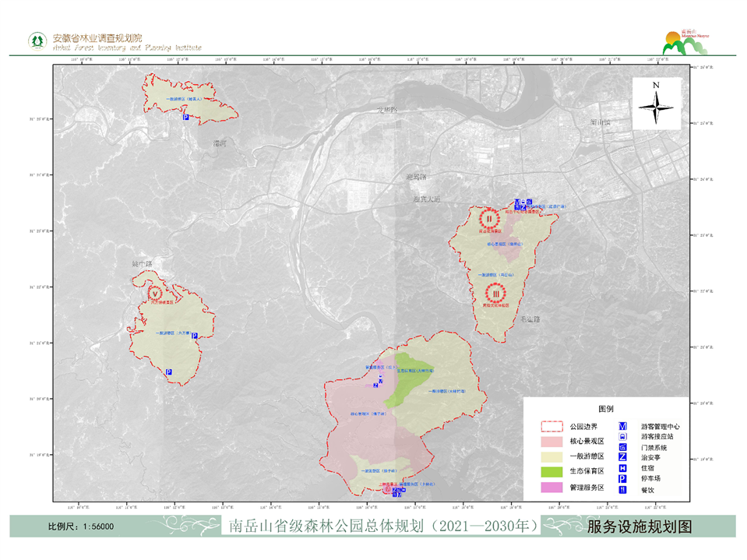Image resolution: width=747 pixels, height=560 pixels.
Task: Click the red circled III scenic marker
Action: [495, 294]
